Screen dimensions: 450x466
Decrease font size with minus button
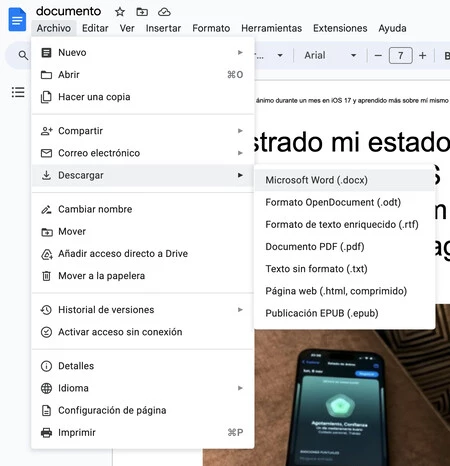tap(378, 55)
